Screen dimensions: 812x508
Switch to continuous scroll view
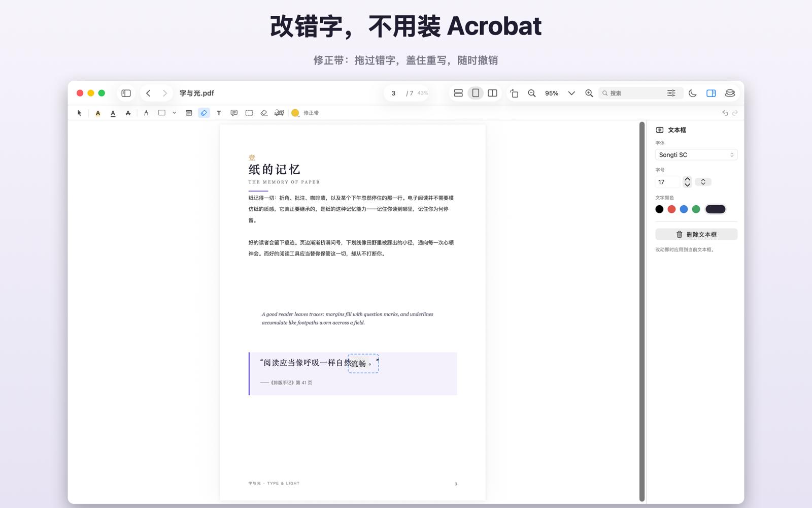(458, 93)
